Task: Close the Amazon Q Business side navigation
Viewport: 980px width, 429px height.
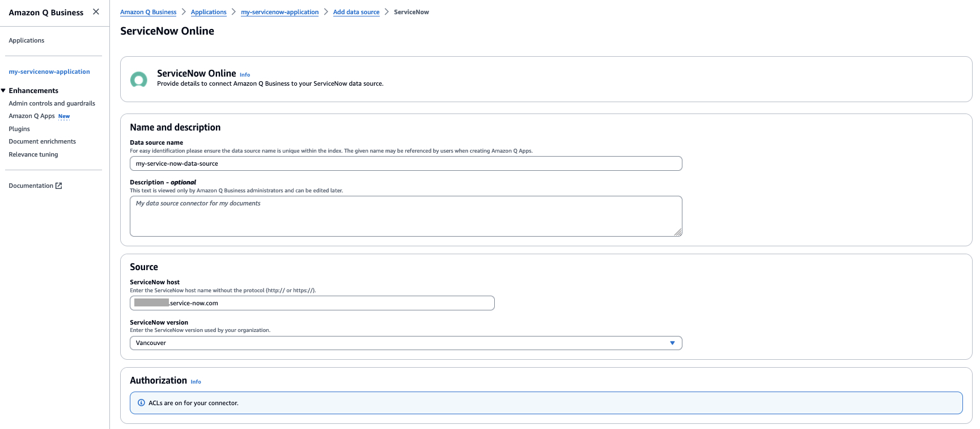Action: click(96, 12)
